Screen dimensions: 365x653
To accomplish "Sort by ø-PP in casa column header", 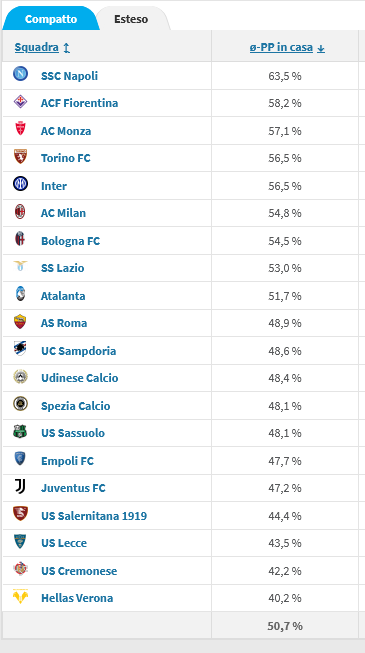I will tap(281, 47).
